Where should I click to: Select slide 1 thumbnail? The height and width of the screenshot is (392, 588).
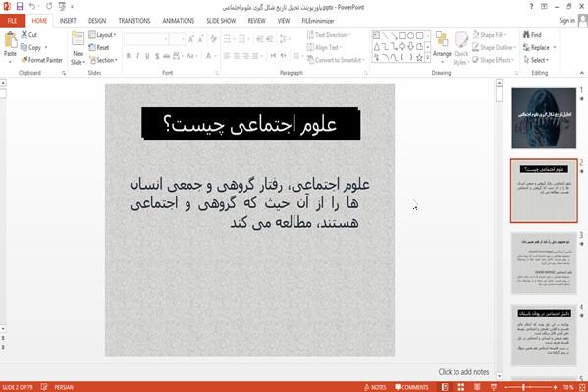[x=544, y=118]
